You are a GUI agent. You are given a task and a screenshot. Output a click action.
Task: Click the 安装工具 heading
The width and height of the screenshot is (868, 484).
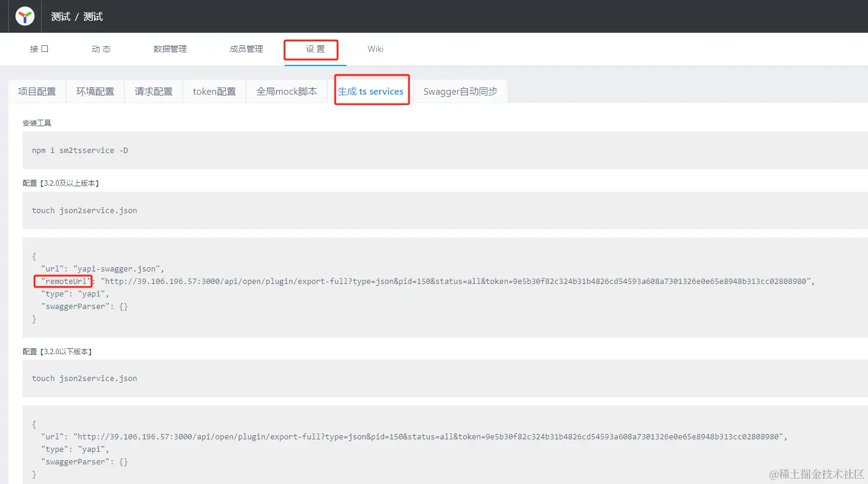37,123
